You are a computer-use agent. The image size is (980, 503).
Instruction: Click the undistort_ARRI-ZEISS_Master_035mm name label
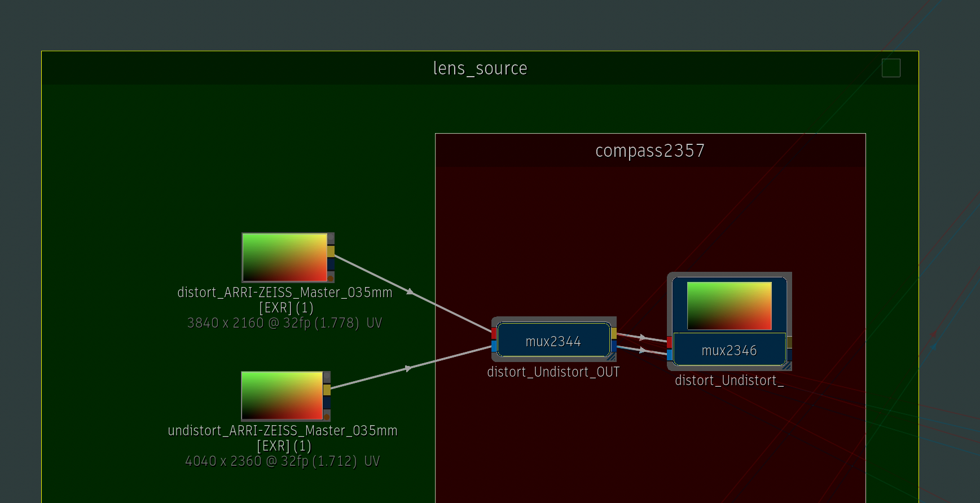pos(282,431)
